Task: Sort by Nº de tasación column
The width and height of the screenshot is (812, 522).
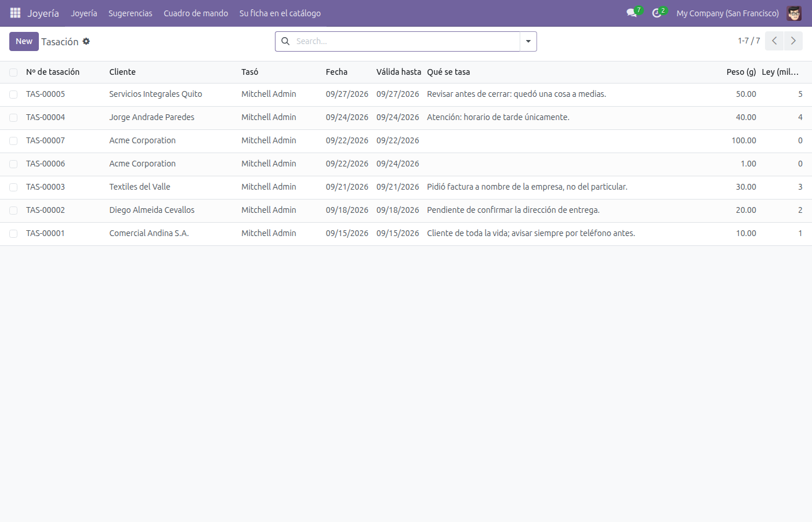Action: coord(53,72)
